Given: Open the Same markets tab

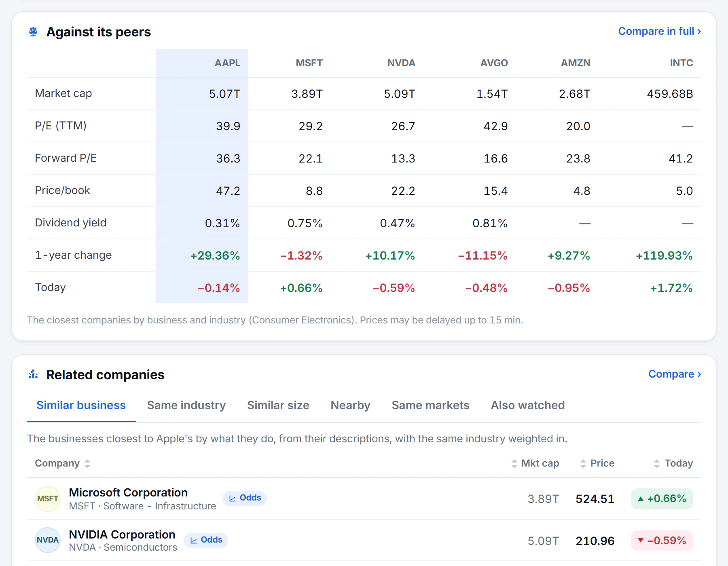Looking at the screenshot, I should [430, 405].
